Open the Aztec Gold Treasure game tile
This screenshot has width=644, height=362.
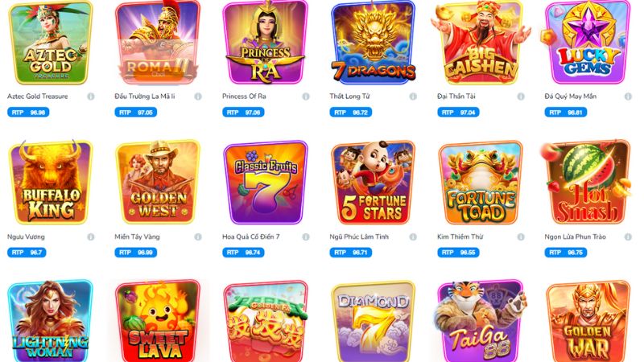pos(50,43)
